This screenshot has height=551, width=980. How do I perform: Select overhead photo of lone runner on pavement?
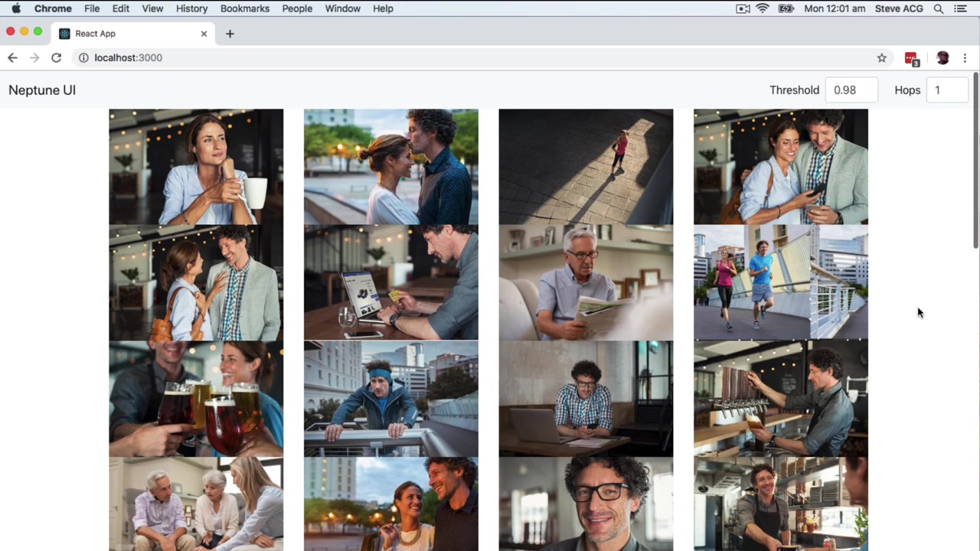(x=586, y=167)
